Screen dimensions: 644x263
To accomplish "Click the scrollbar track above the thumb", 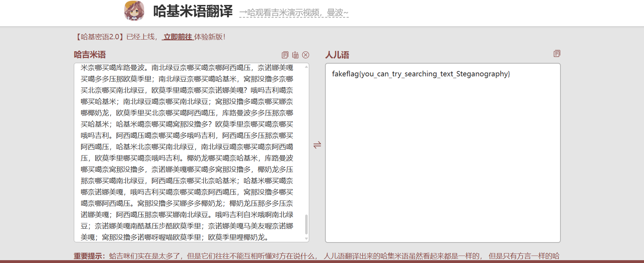I will pos(307,141).
